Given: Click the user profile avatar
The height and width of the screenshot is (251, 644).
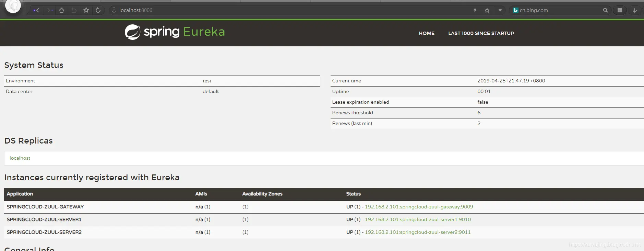Looking at the screenshot, I should [13, 5].
